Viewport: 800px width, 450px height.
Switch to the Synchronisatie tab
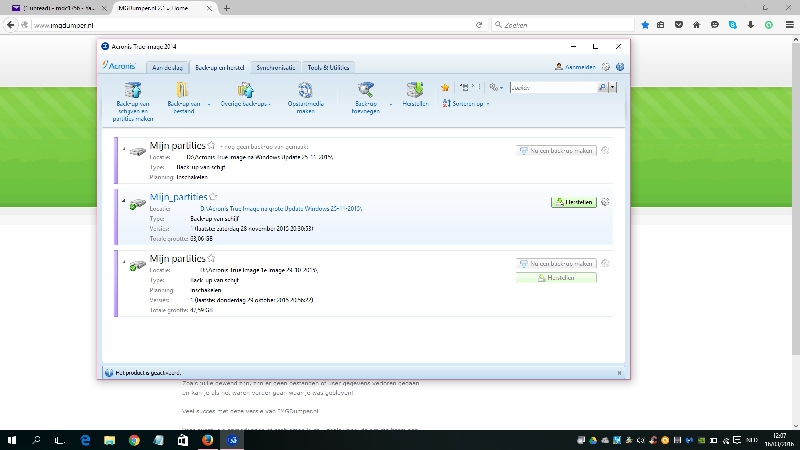275,67
